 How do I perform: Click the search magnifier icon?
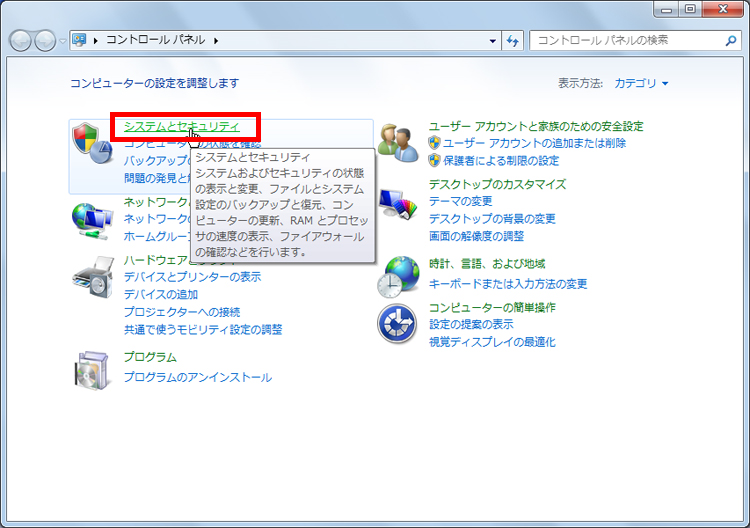[x=731, y=41]
